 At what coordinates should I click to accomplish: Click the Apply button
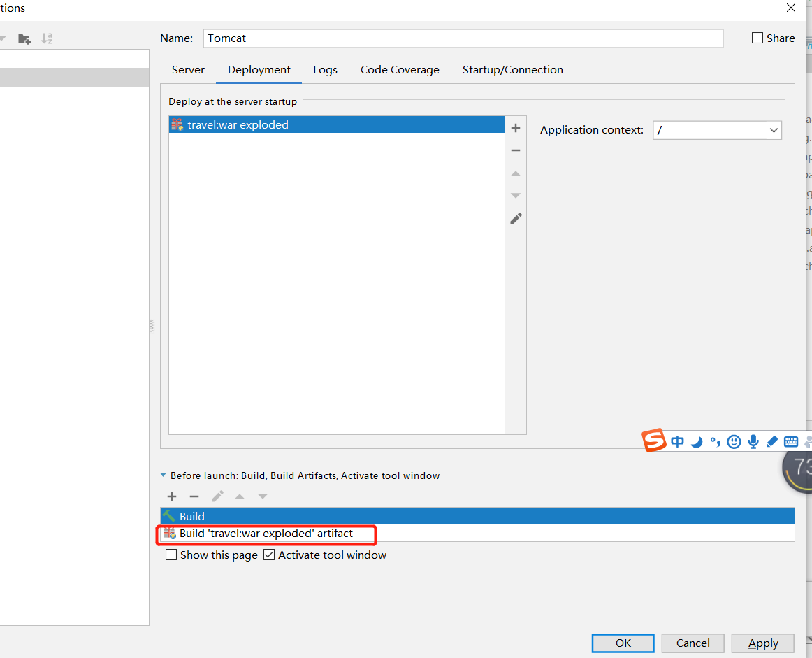763,643
